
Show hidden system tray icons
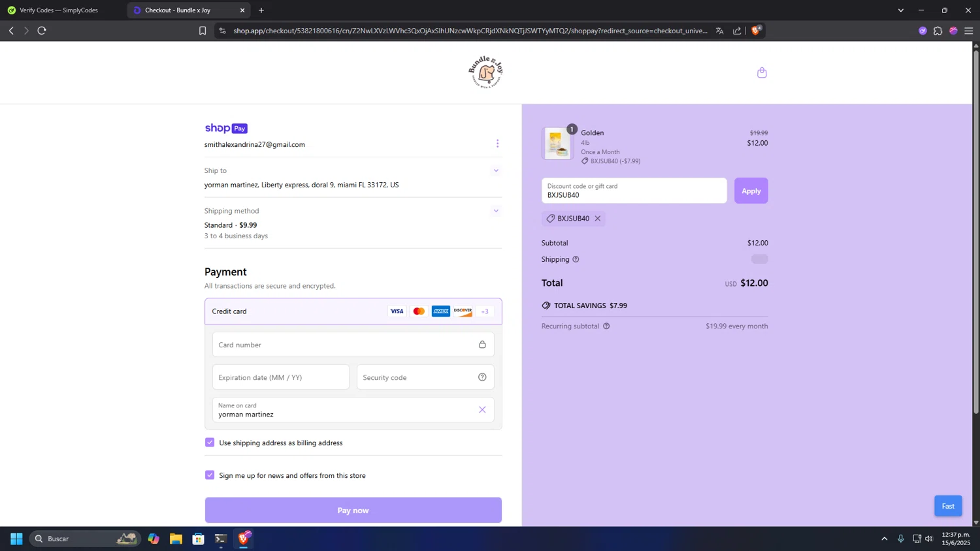885,539
